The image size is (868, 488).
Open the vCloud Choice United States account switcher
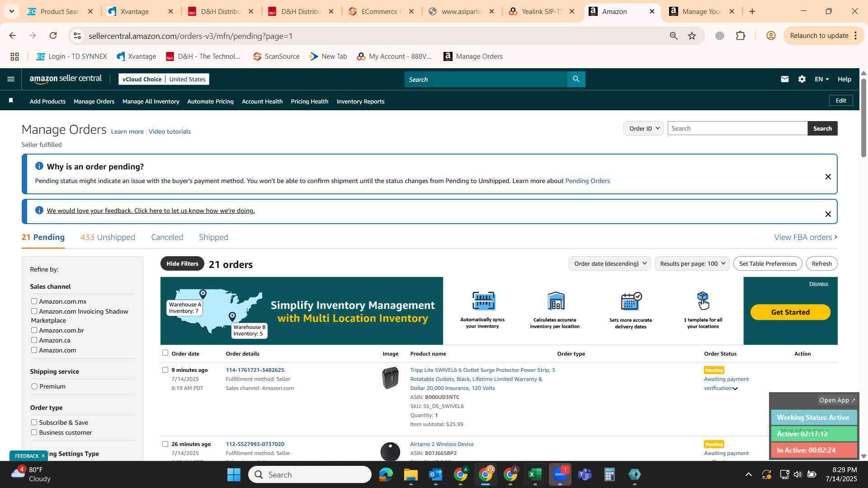tap(164, 79)
